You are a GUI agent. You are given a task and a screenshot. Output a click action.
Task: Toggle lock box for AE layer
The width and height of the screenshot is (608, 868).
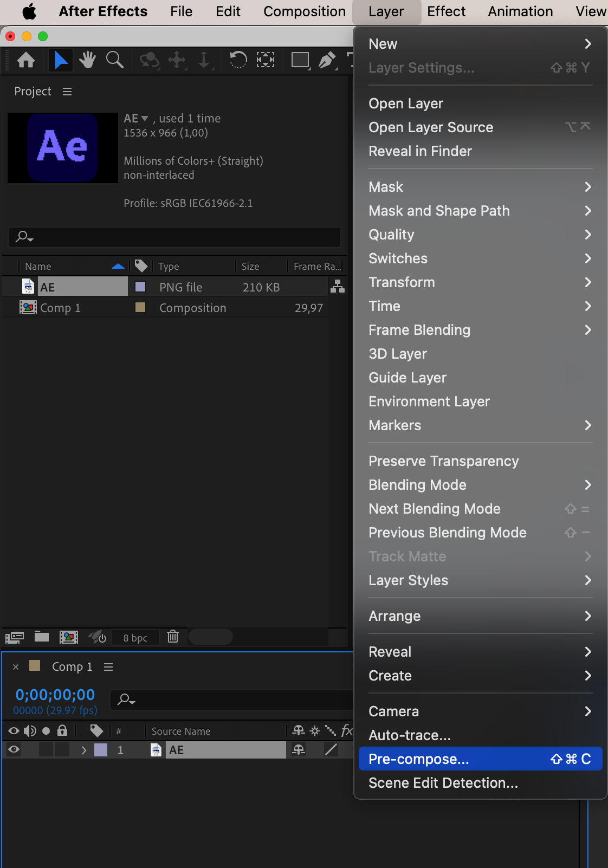pyautogui.click(x=62, y=750)
